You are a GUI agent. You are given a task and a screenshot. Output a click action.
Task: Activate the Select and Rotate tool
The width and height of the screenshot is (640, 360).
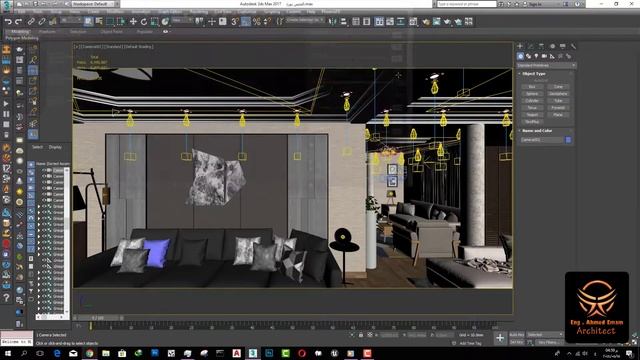(144, 22)
